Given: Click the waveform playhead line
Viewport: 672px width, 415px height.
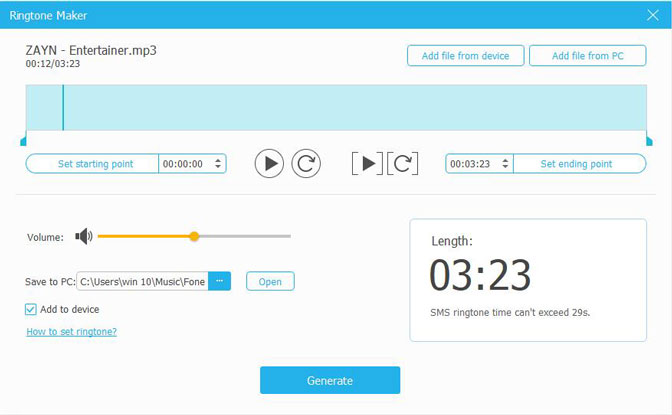Looking at the screenshot, I should 63,108.
